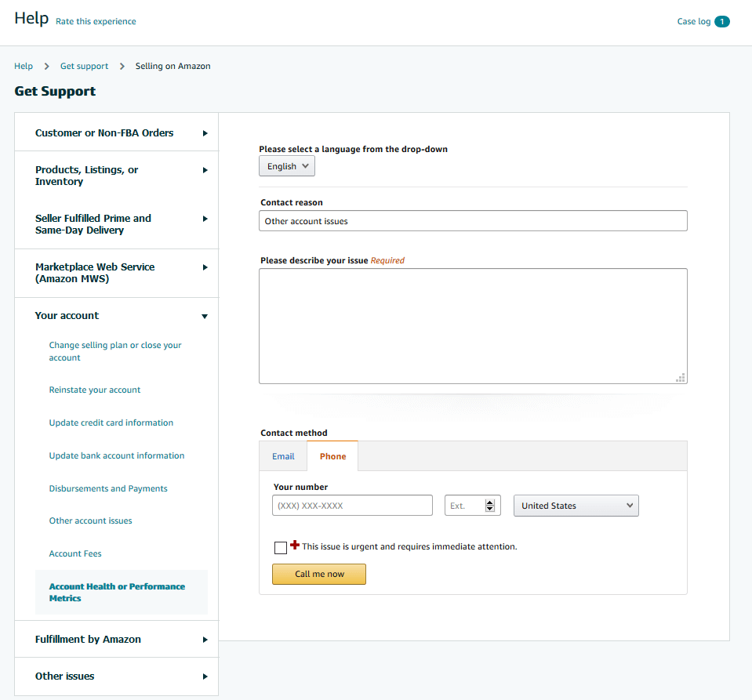Collapse the Your account section arrow
Image resolution: width=752 pixels, height=700 pixels.
pyautogui.click(x=205, y=317)
